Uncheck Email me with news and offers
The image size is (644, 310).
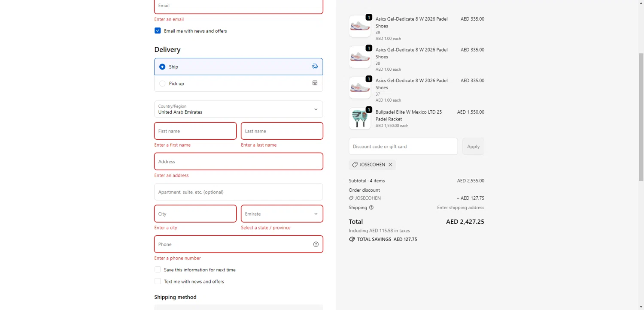pos(158,31)
